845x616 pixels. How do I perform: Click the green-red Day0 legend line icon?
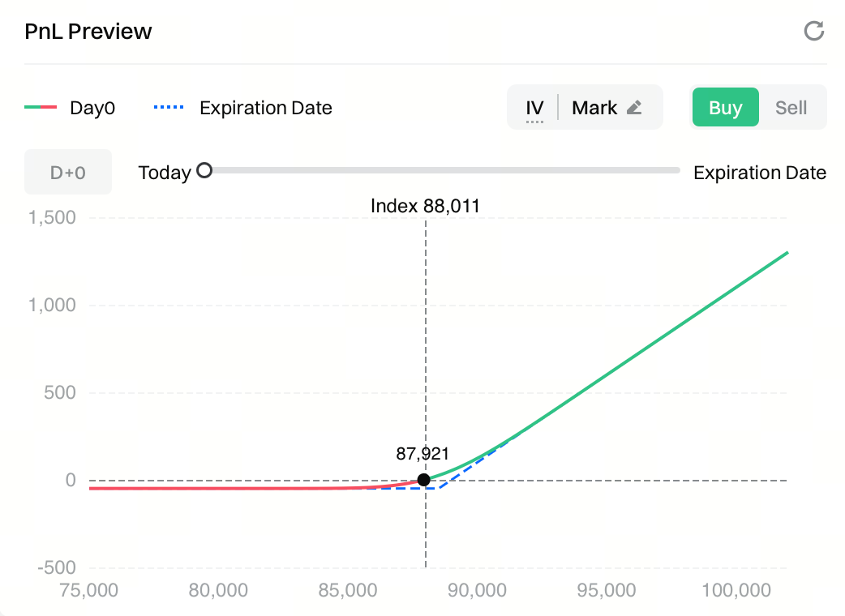[x=41, y=108]
